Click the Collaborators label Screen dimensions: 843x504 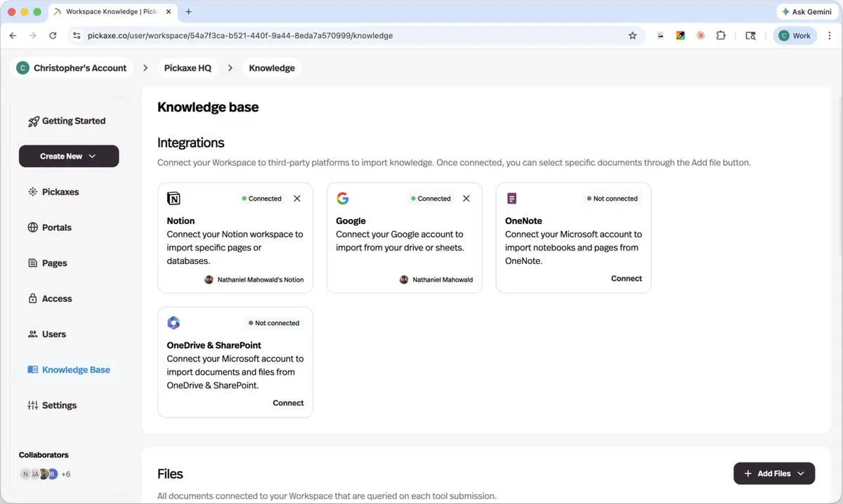point(44,455)
